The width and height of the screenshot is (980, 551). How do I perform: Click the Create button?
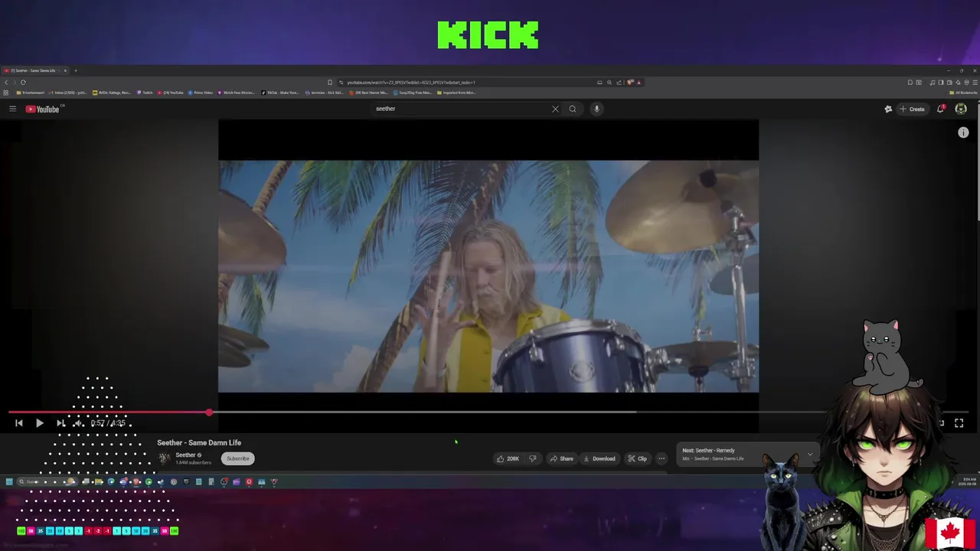coord(912,109)
